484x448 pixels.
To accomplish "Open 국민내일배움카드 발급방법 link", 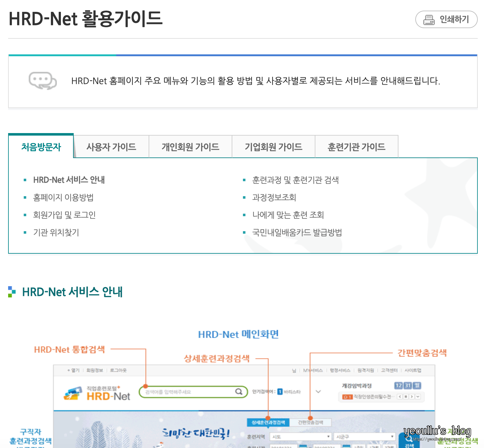I will (297, 232).
